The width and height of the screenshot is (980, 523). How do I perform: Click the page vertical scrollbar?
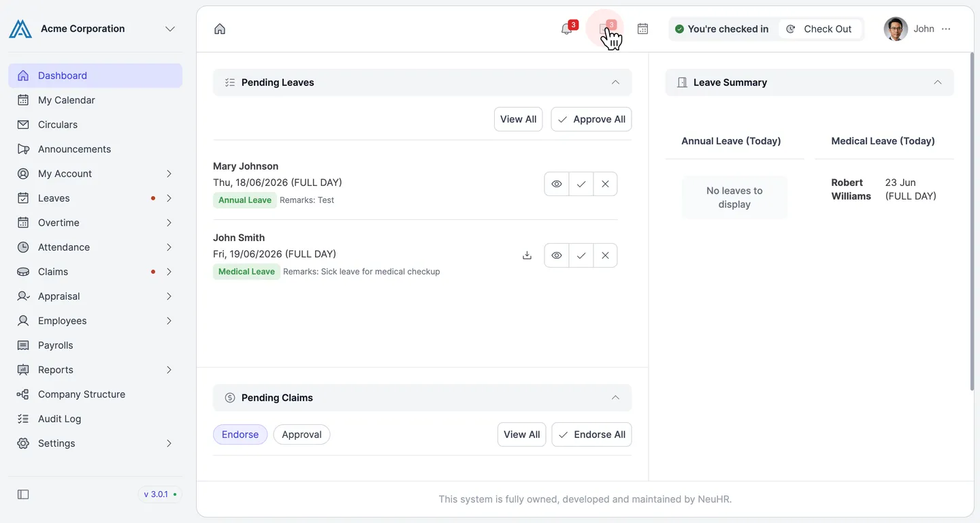[x=971, y=221]
